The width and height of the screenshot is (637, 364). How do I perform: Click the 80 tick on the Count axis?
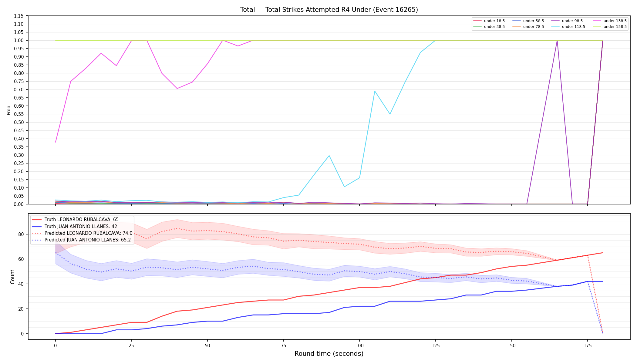[21, 234]
